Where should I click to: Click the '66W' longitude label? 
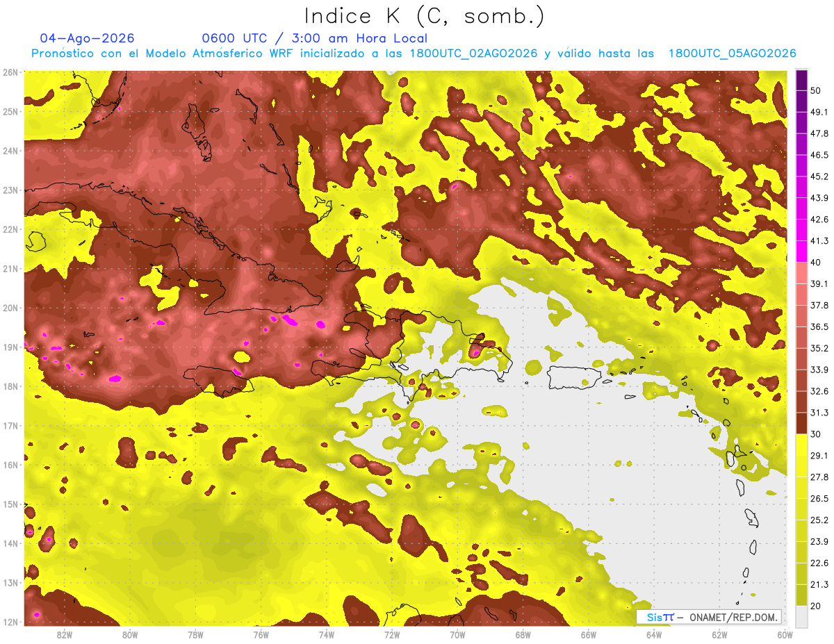coord(589,635)
